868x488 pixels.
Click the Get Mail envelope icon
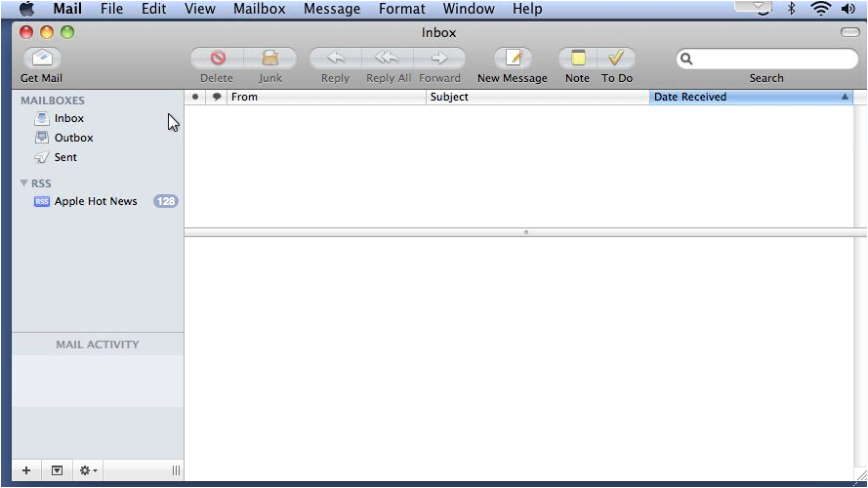point(42,58)
